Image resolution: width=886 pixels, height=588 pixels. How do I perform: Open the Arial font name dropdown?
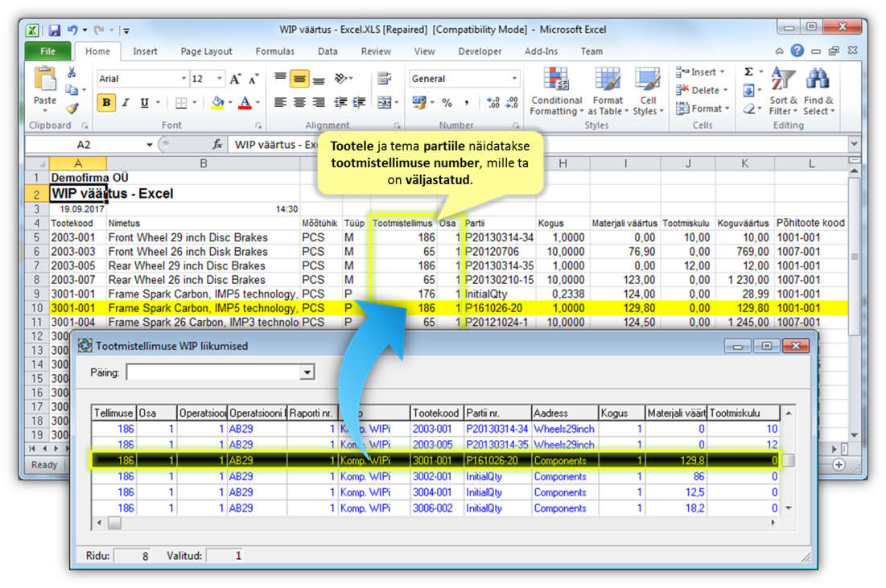183,79
